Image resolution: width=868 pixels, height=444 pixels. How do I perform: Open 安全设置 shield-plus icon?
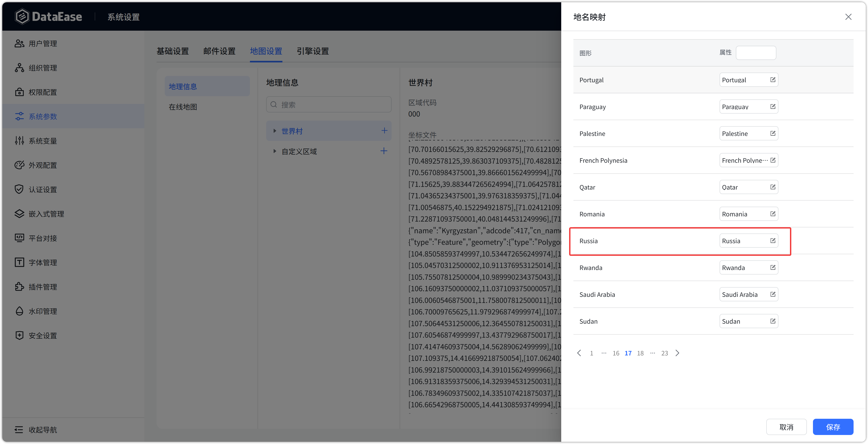19,335
